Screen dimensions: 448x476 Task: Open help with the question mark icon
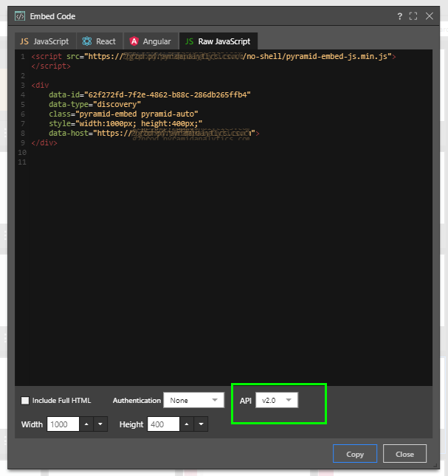[400, 16]
